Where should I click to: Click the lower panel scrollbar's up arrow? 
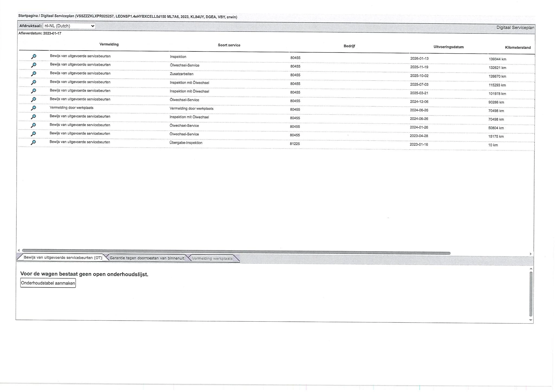coord(531,269)
